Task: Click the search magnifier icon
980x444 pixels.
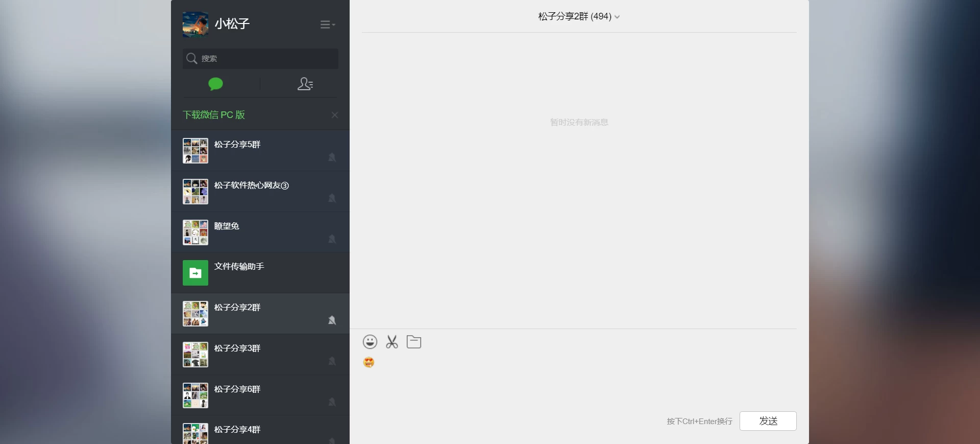Action: [191, 58]
